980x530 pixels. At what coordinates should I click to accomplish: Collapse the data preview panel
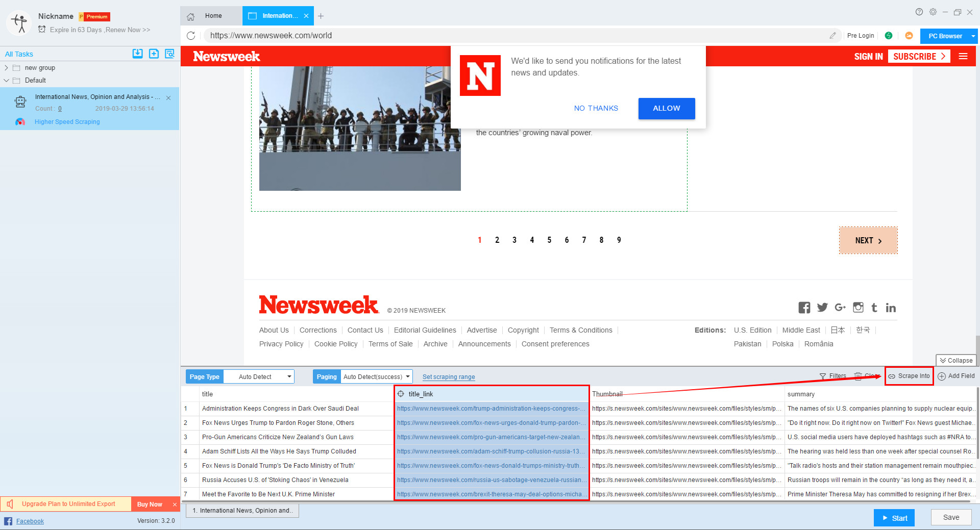956,361
